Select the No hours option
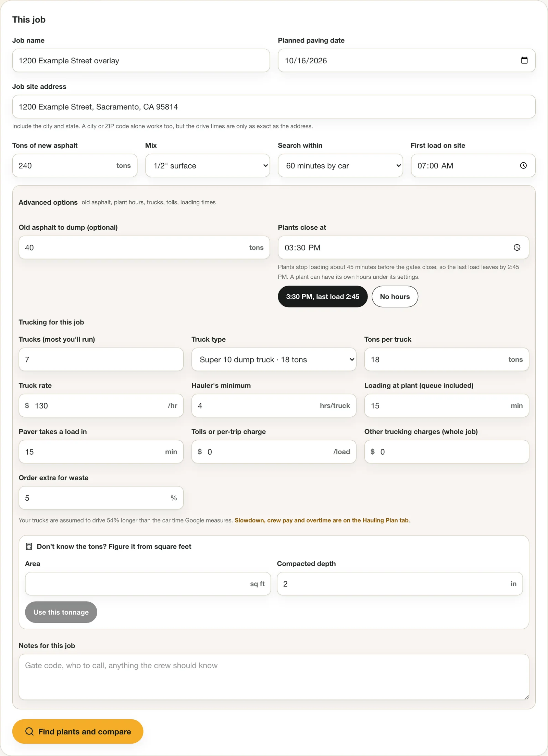The height and width of the screenshot is (756, 548). pos(395,297)
